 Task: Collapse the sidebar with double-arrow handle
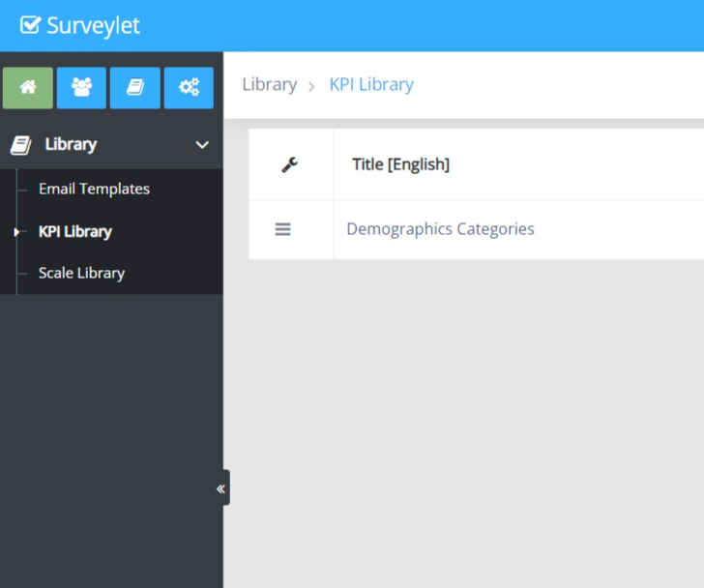coord(221,488)
